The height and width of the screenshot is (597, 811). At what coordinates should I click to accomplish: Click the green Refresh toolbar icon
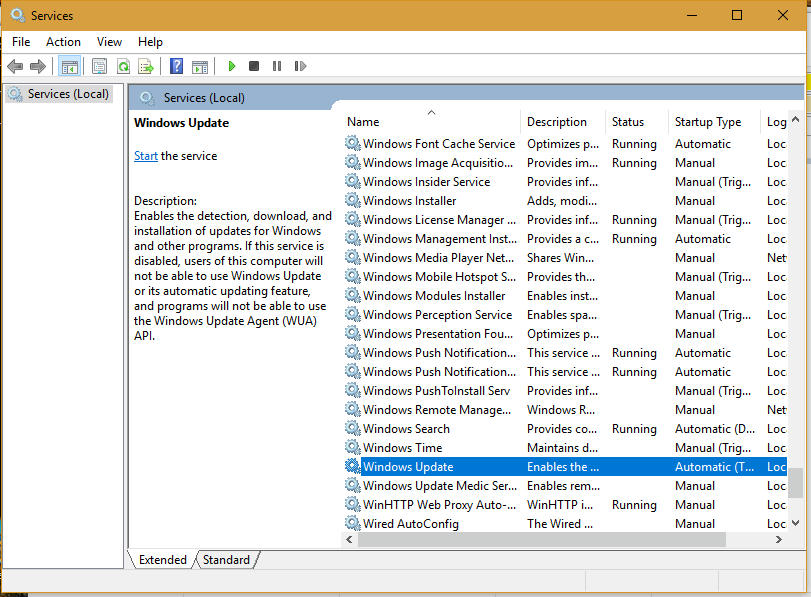click(x=123, y=67)
